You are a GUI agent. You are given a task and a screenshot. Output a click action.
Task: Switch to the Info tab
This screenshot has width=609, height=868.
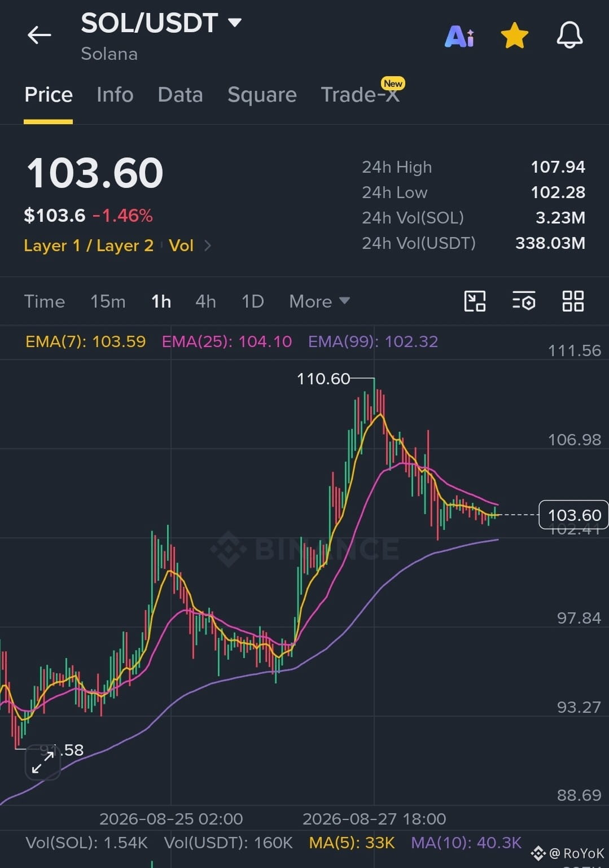click(x=115, y=95)
